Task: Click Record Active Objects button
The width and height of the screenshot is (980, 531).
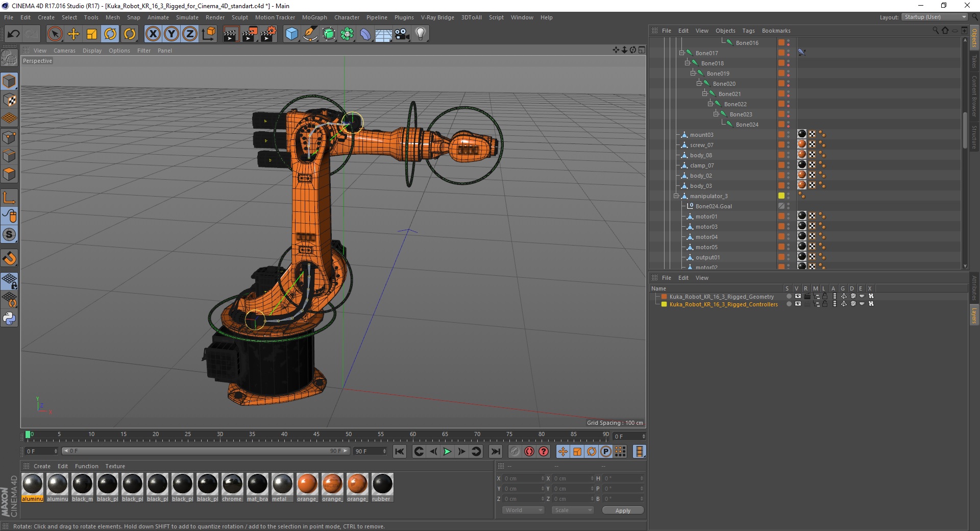Action: pyautogui.click(x=515, y=451)
